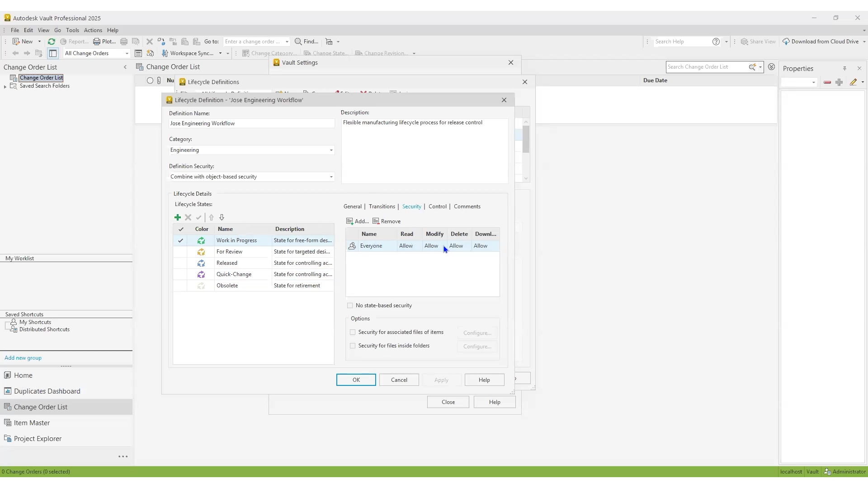Viewport: 868px width, 488px height.
Task: Open the New button dropdown arrow
Action: (39, 42)
